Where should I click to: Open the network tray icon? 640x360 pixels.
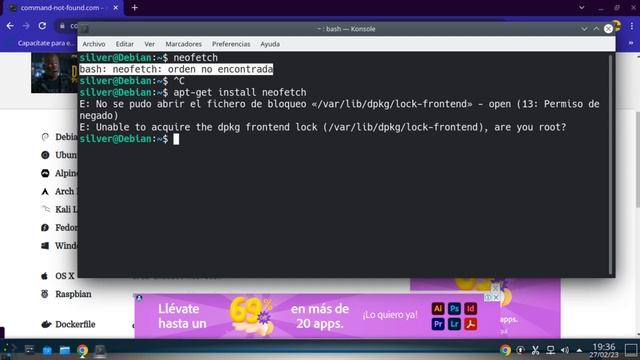pos(550,350)
